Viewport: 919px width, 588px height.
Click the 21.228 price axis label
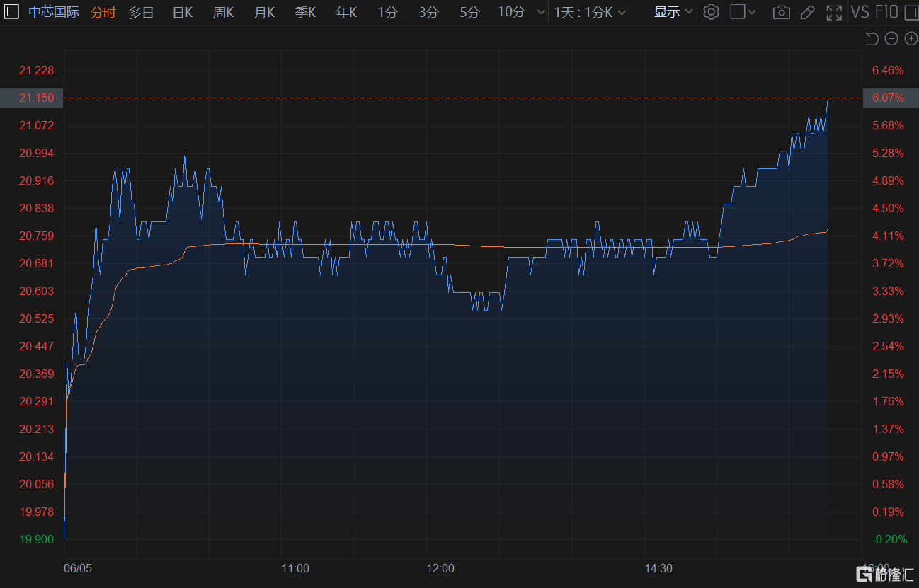click(37, 70)
